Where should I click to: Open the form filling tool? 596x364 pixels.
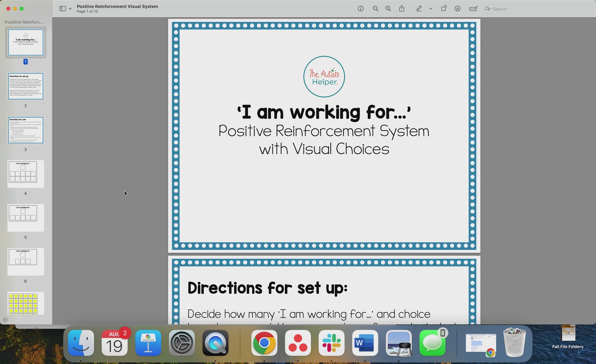pyautogui.click(x=473, y=9)
